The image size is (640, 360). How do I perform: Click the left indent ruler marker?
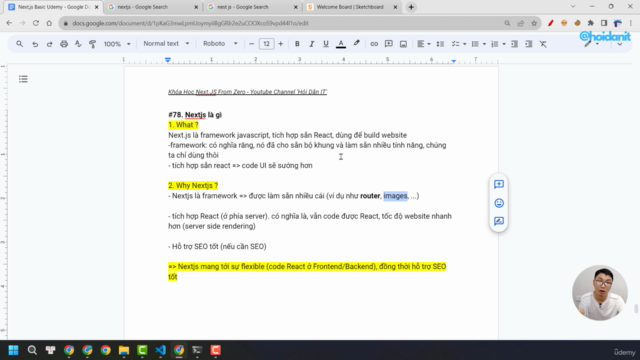pyautogui.click(x=168, y=60)
